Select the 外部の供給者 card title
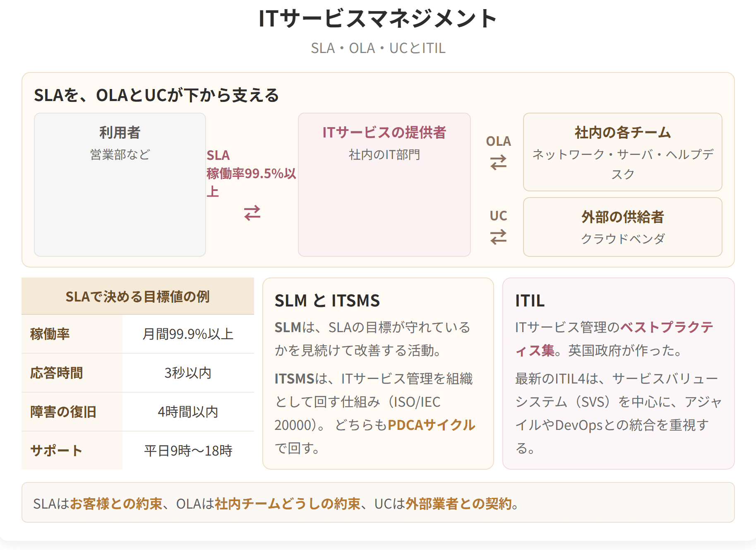This screenshot has width=756, height=550. coord(623,217)
